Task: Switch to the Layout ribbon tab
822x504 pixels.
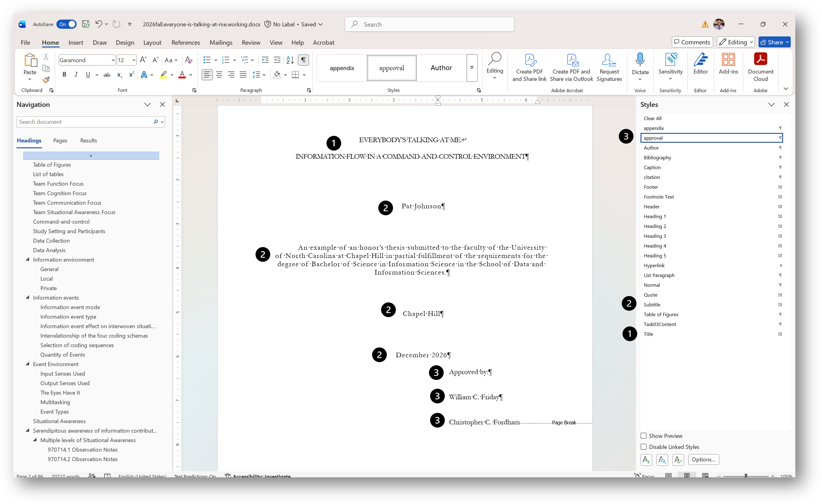Action: [152, 43]
